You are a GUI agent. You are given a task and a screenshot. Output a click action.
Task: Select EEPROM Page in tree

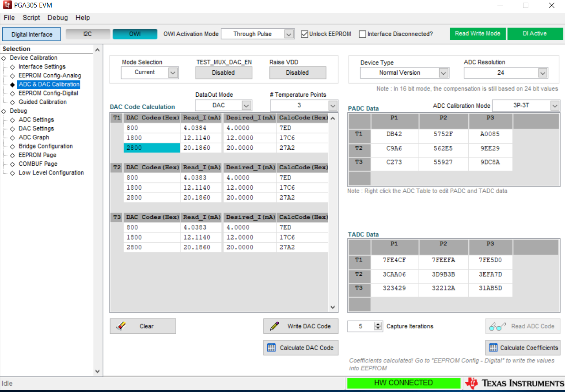click(x=38, y=155)
